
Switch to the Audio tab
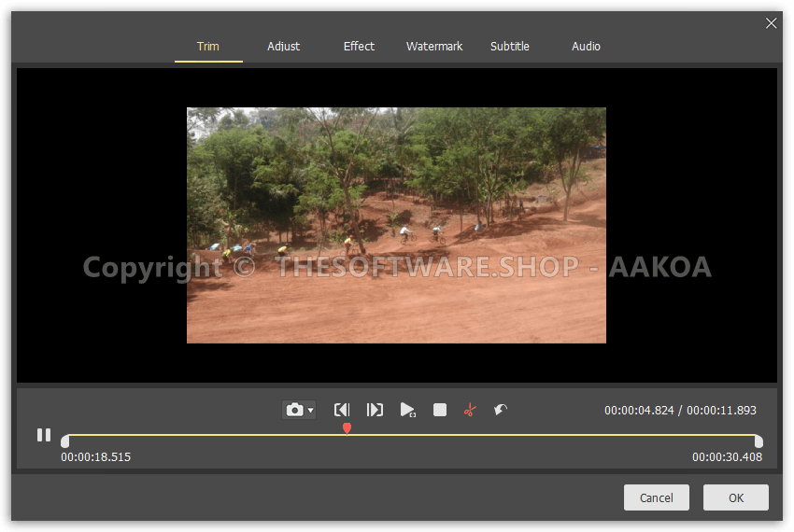pos(586,47)
